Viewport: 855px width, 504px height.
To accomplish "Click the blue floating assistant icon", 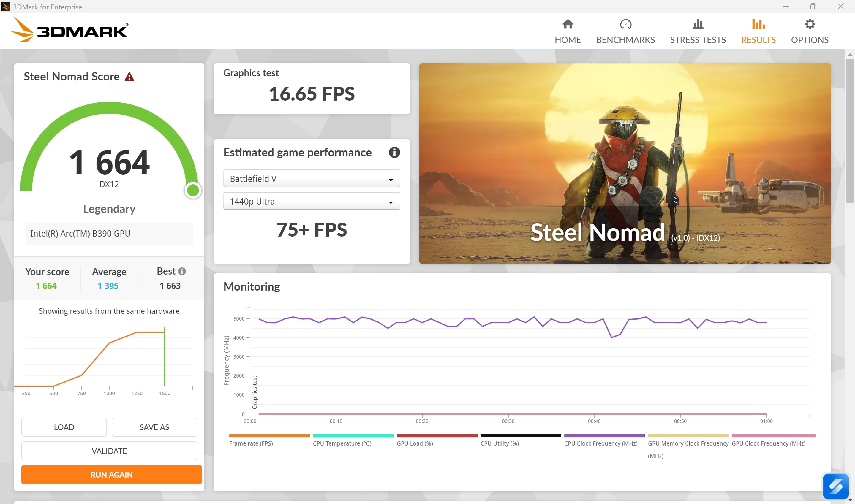I will point(835,486).
